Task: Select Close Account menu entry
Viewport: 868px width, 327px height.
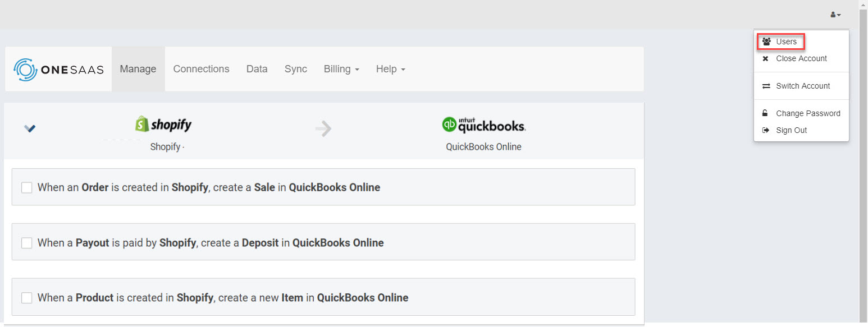Action: coord(801,58)
